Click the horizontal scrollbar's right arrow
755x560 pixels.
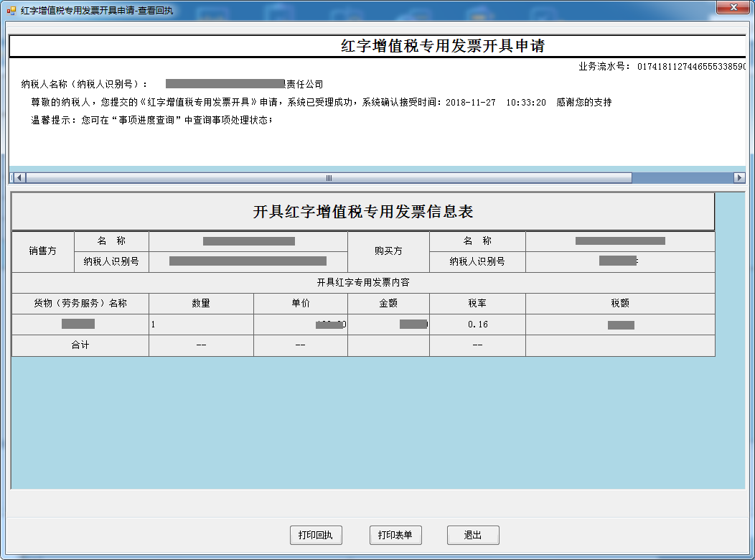[x=739, y=177]
